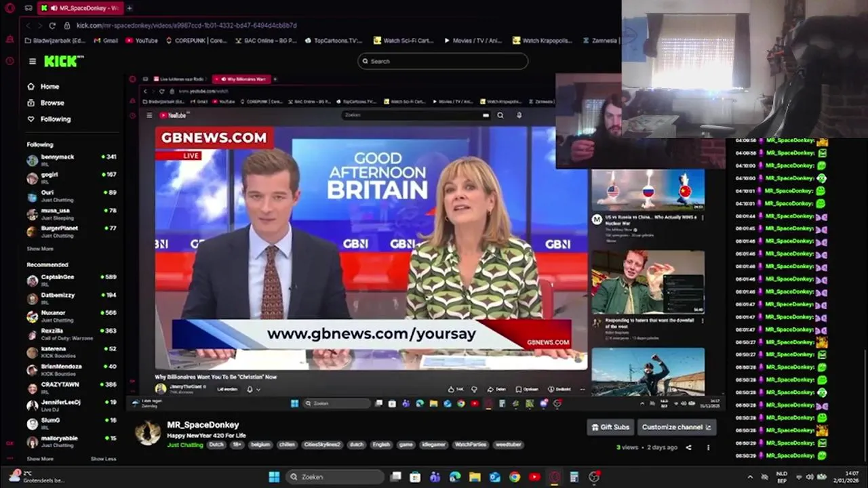Open BurgerPlanet channel in sidebar

click(71, 231)
